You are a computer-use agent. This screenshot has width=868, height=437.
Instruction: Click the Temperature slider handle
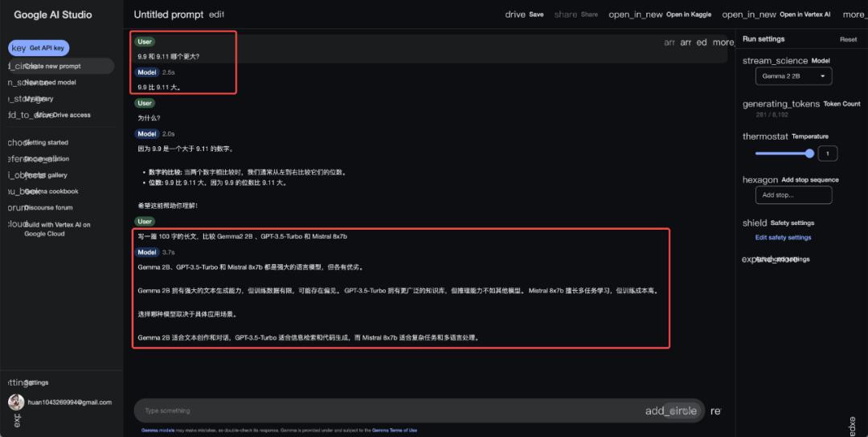click(x=809, y=153)
